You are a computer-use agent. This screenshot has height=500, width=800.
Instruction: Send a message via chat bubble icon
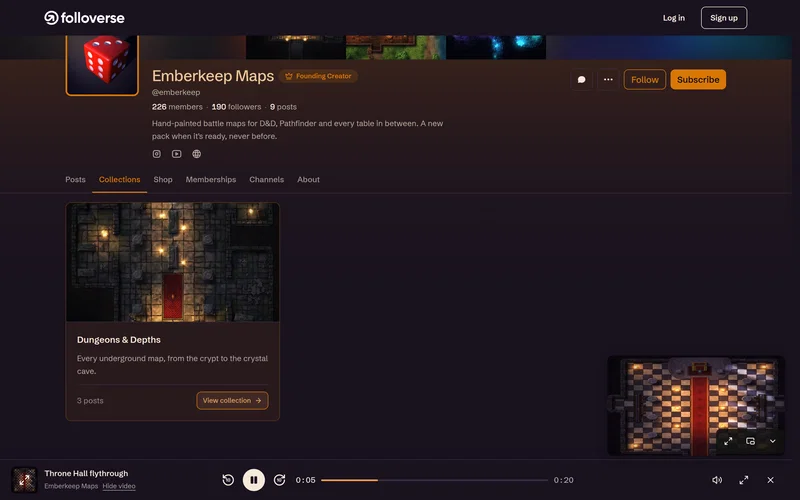click(x=581, y=80)
